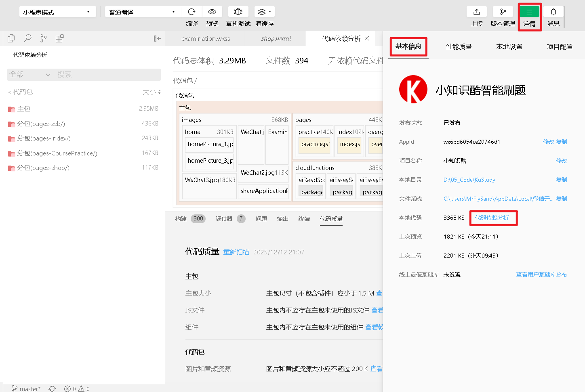Switch to the 输出 panel tab
The image size is (585, 392).
point(283,219)
